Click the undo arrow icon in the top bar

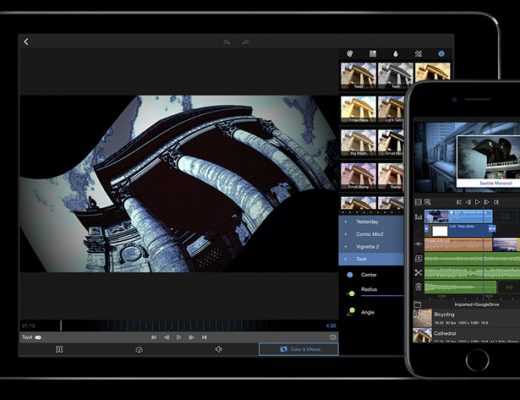(227, 43)
